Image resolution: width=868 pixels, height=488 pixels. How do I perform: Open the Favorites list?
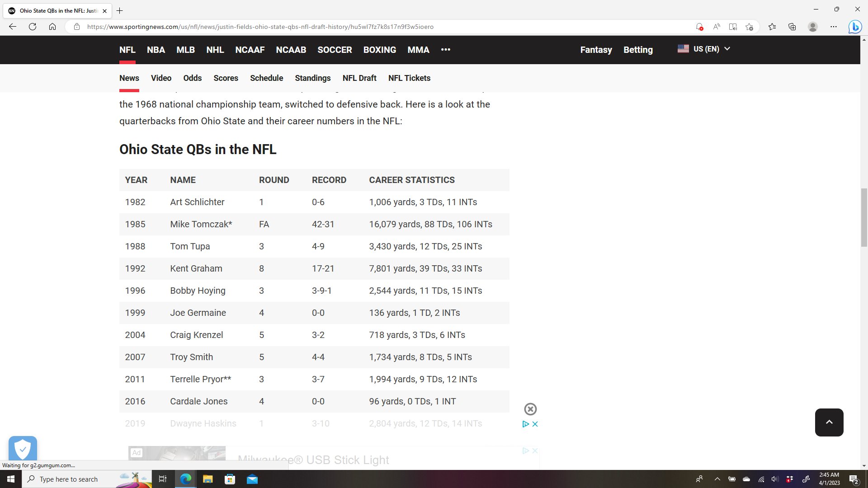[772, 27]
